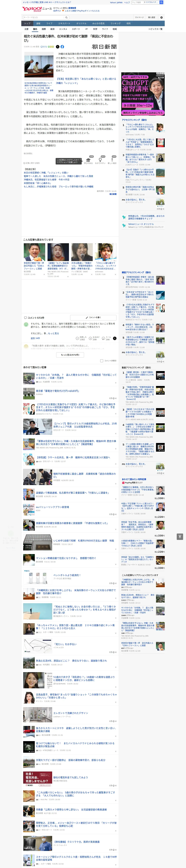Click the magnifier icon in the top web search box
This screenshot has height=868, width=186.
click(161, 2)
